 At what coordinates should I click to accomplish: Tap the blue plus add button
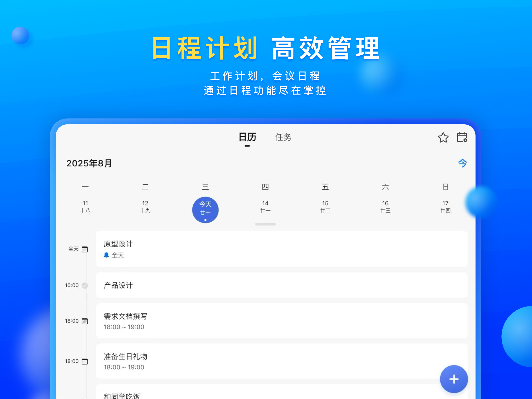coord(454,379)
